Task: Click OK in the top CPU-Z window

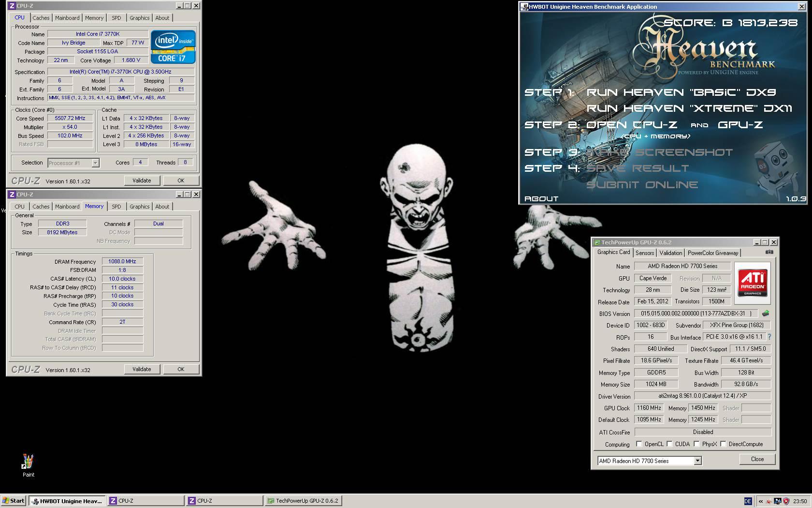Action: point(181,180)
